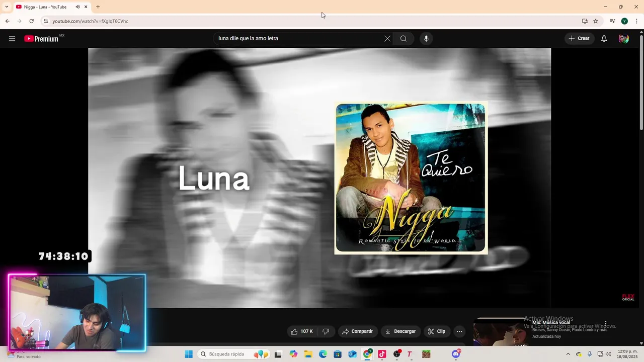Image resolution: width=644 pixels, height=362 pixels.
Task: Open Outlook from taskbar
Action: tap(353, 354)
